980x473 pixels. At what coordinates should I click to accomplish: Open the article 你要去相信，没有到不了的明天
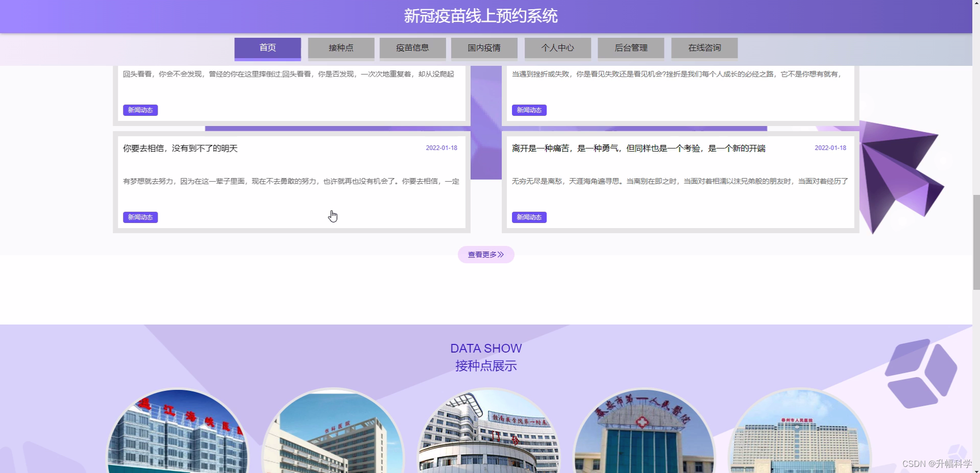click(x=180, y=148)
